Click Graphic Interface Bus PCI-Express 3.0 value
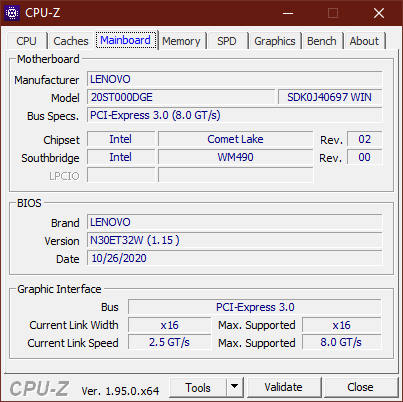The image size is (403, 402). point(255,307)
